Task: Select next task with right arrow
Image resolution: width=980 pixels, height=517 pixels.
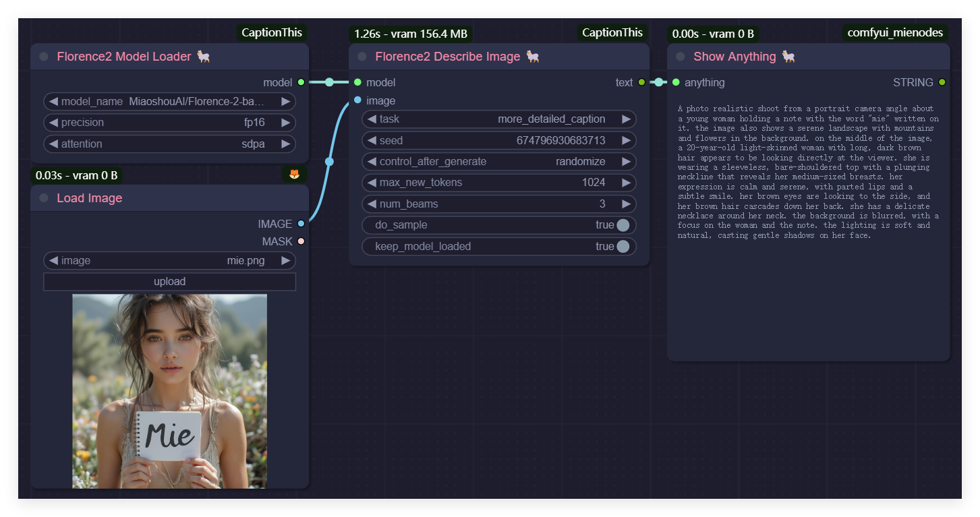Action: pos(627,119)
